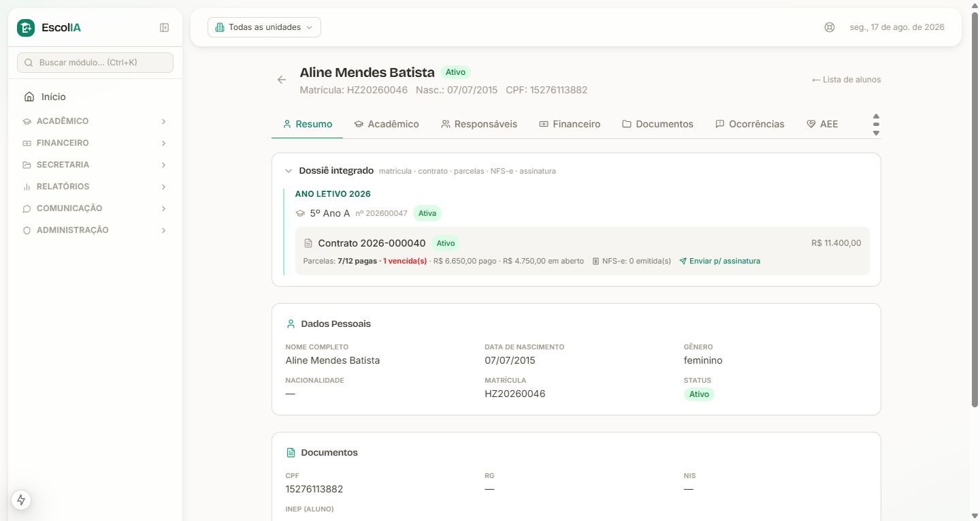Screen dimensions: 980x521
Task: Expand the SECRETARIA section chevron
Action: [163, 165]
